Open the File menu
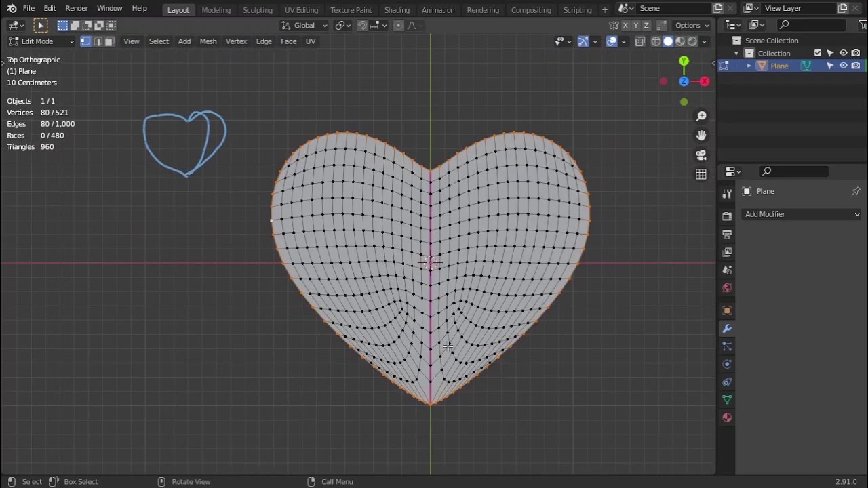Screen dimensions: 868x488 28,8
